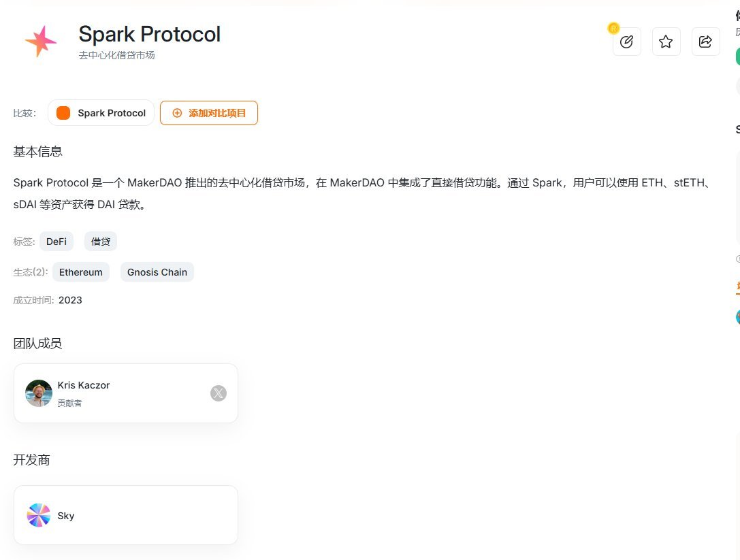Open the Gnosis Chain ecosystem tag

click(x=157, y=272)
